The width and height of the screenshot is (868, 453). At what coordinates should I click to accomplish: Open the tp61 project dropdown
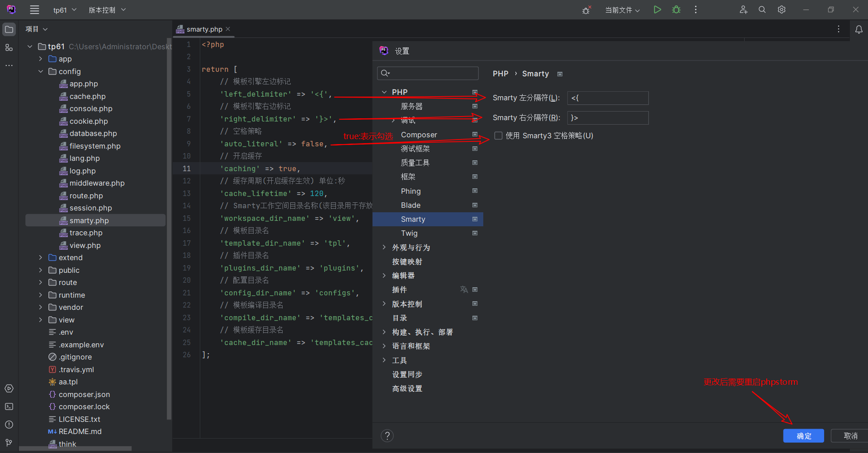tap(65, 10)
